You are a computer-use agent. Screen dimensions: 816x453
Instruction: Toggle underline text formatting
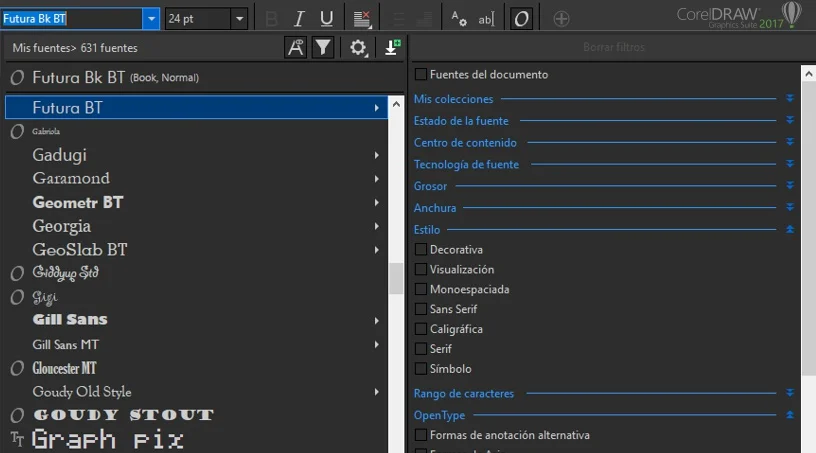[326, 19]
